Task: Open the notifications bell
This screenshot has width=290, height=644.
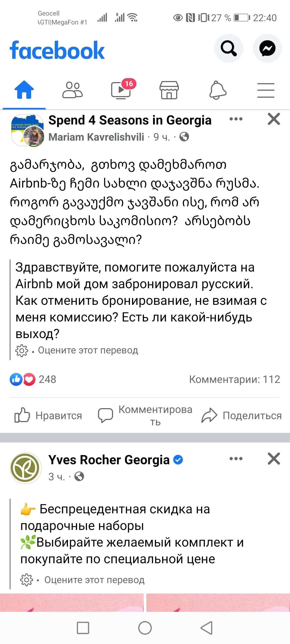Action: (218, 90)
